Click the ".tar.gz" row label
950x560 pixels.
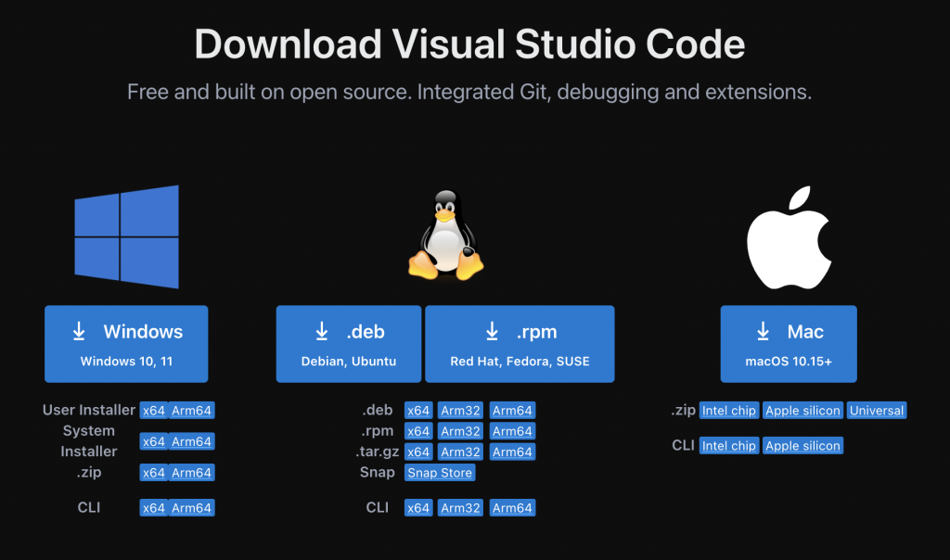pos(377,452)
